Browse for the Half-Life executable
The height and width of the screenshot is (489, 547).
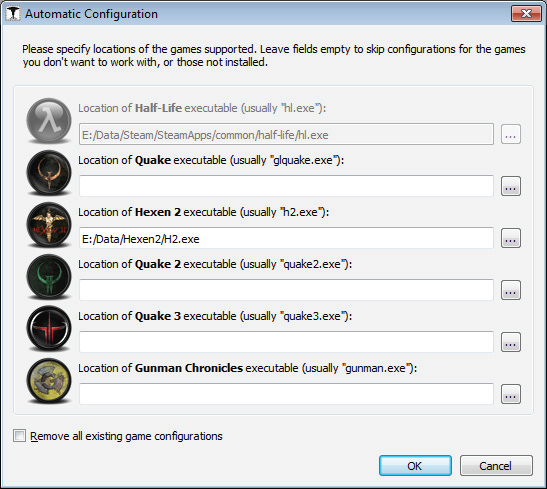tap(511, 134)
